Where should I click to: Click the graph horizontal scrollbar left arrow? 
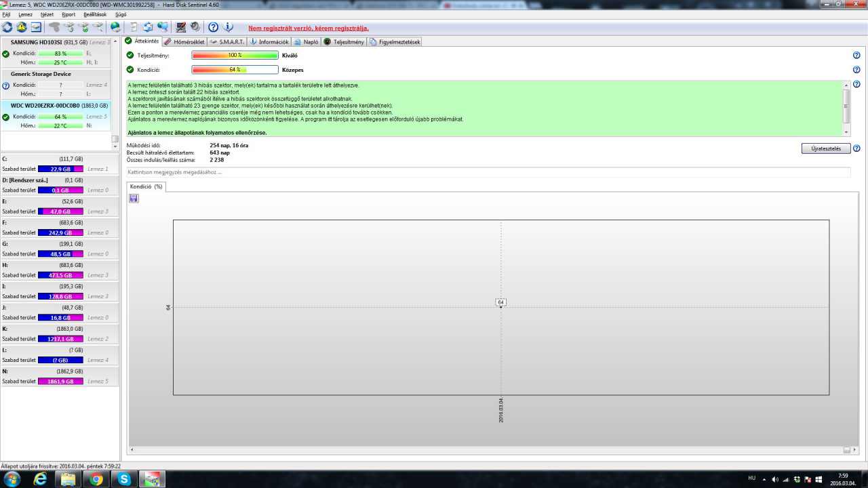[131, 450]
